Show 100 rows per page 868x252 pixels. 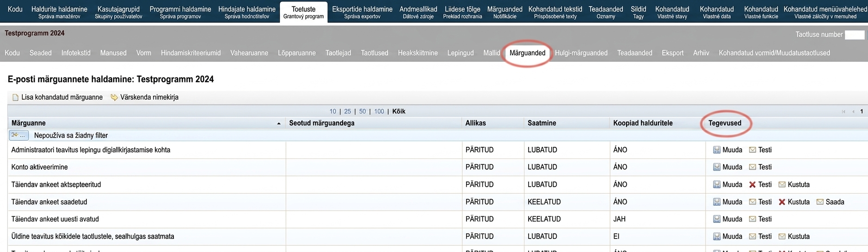(x=379, y=112)
